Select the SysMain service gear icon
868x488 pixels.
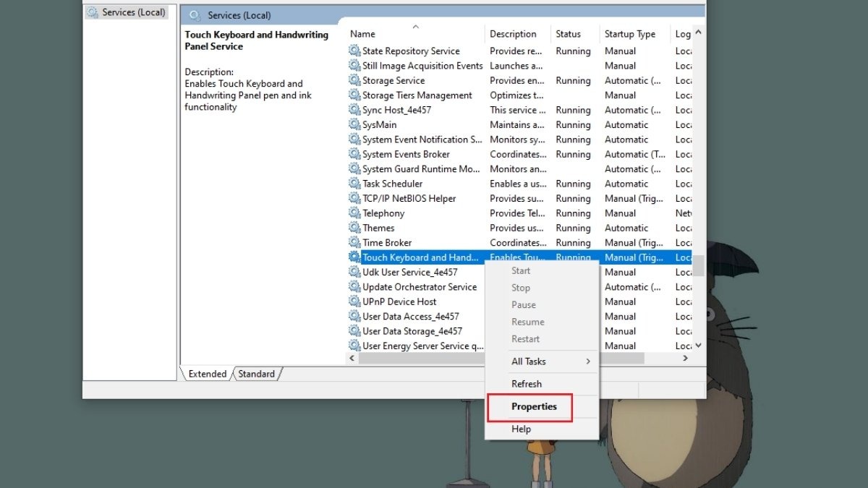click(x=354, y=124)
